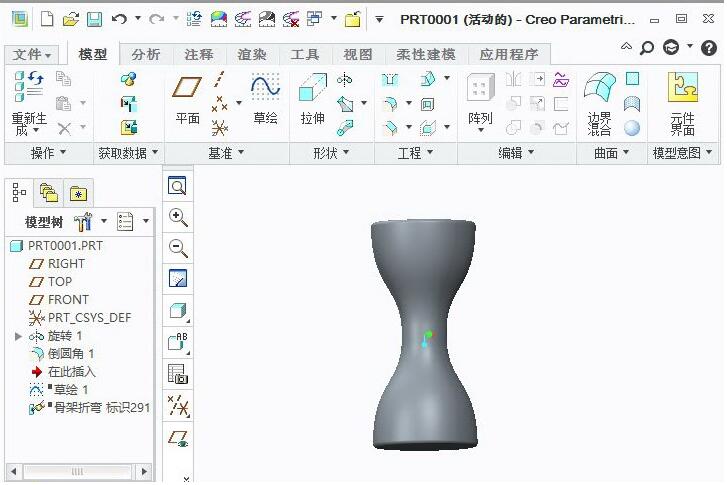The image size is (727, 485).
Task: Expand the Surfaces (曲面) group dropdown
Action: tap(611, 153)
